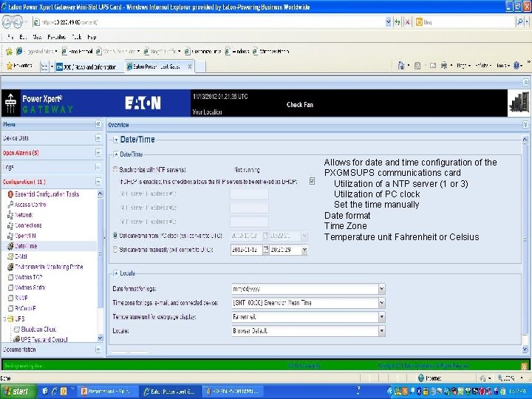This screenshot has width=532, height=399.
Task: Click the Power Xpert Gateway logo icon
Action: click(x=11, y=103)
